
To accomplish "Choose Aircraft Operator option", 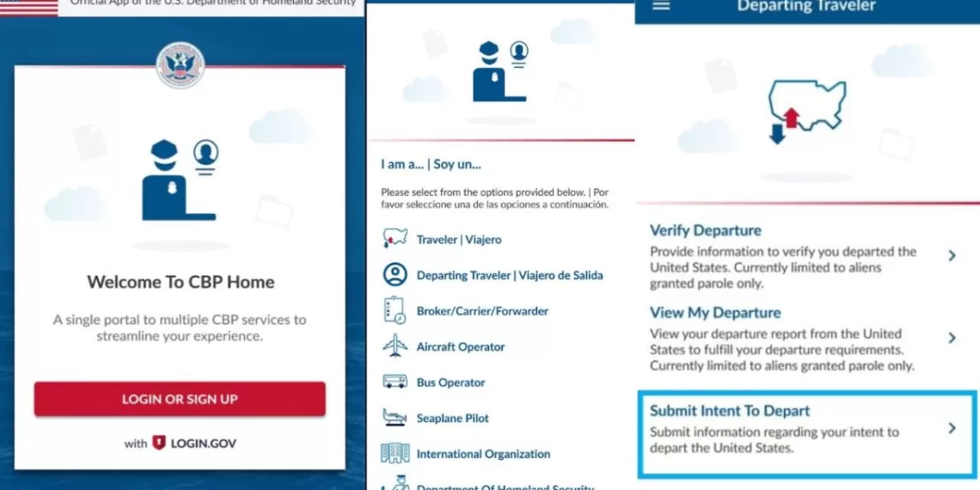I will [x=461, y=347].
